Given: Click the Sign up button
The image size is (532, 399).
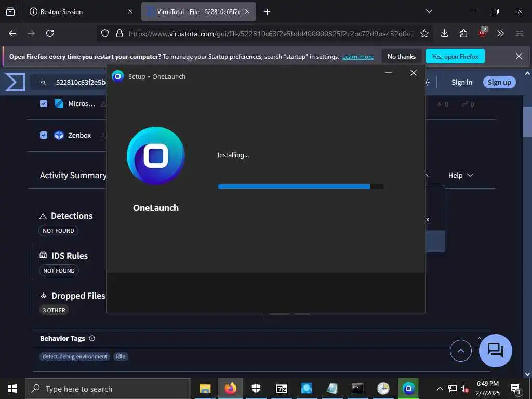Looking at the screenshot, I should click(499, 83).
